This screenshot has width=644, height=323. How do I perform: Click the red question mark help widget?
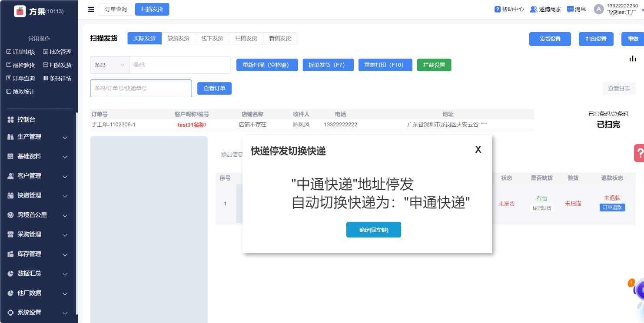[639, 153]
